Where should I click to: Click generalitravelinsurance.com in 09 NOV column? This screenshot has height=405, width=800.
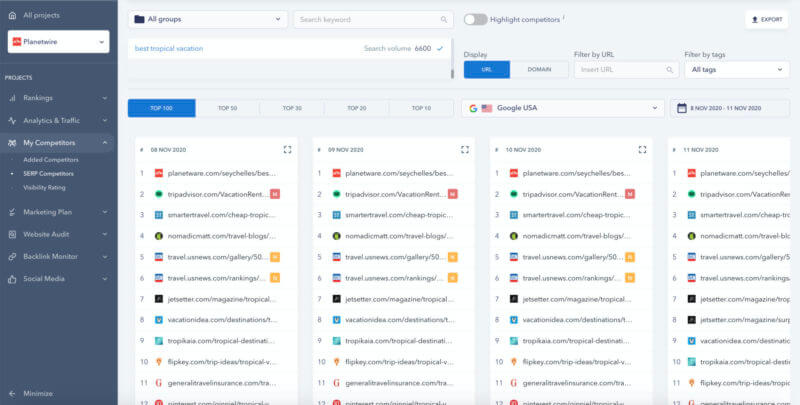(x=399, y=383)
